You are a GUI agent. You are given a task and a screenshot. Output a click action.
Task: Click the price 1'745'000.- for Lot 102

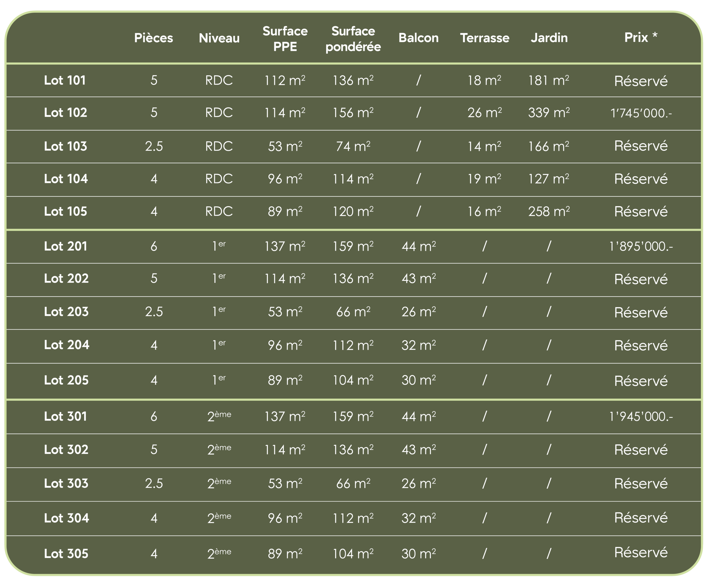[641, 113]
